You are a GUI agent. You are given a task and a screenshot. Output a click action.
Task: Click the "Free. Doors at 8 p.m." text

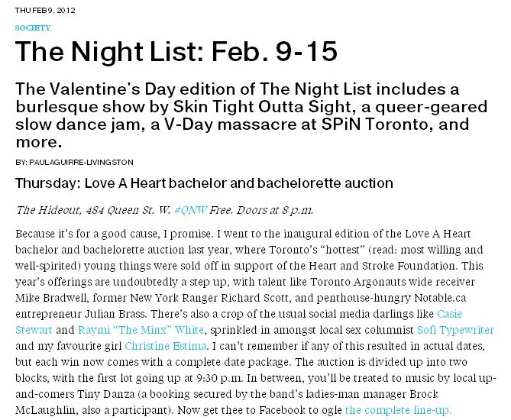261,210
